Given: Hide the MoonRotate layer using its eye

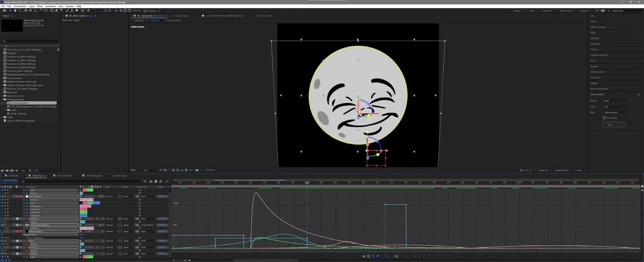Looking at the screenshot, I should pos(2,196).
